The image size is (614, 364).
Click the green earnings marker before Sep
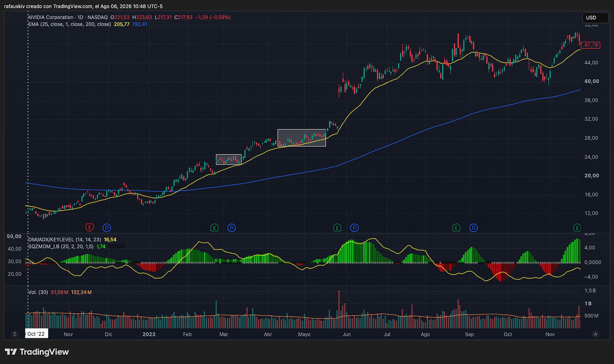456,228
